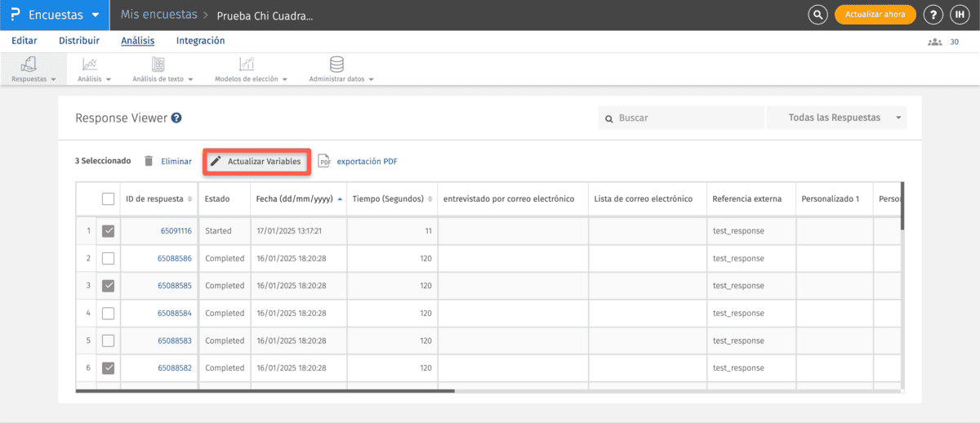Click the vertical scrollbar of the table
This screenshot has height=423, width=980.
[902, 207]
